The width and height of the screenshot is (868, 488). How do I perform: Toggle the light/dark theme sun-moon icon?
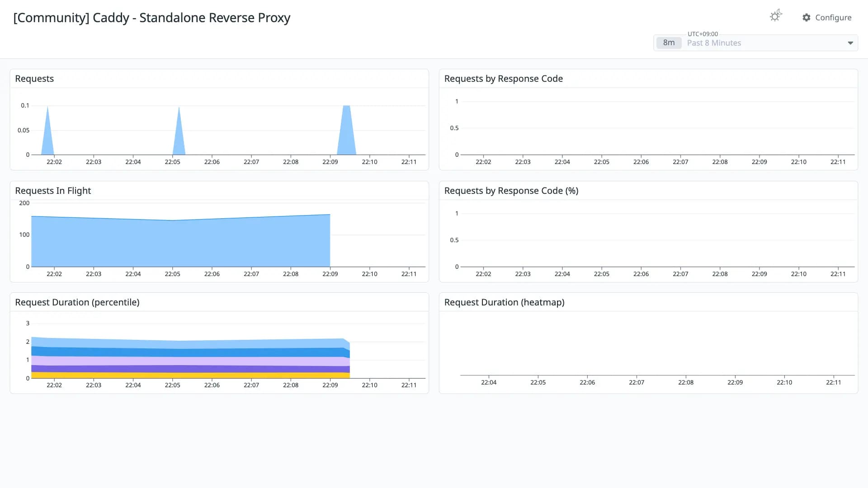click(776, 16)
